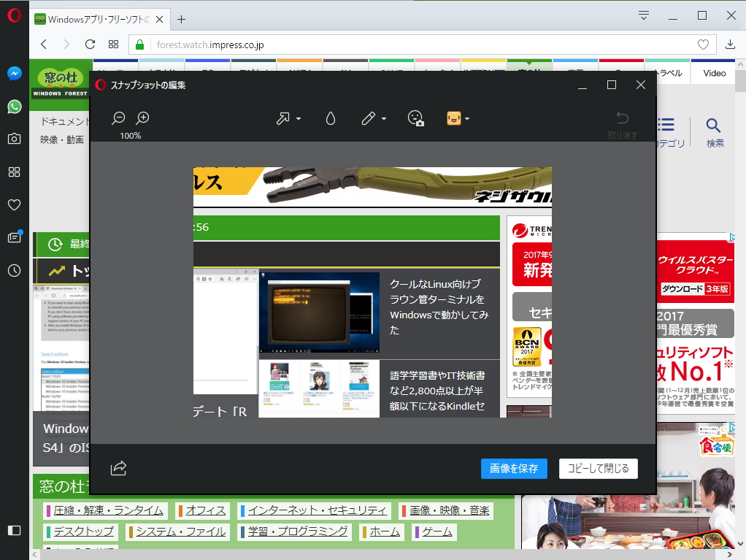Image resolution: width=746 pixels, height=560 pixels.
Task: Click the 画像を保存 button
Action: click(x=514, y=469)
